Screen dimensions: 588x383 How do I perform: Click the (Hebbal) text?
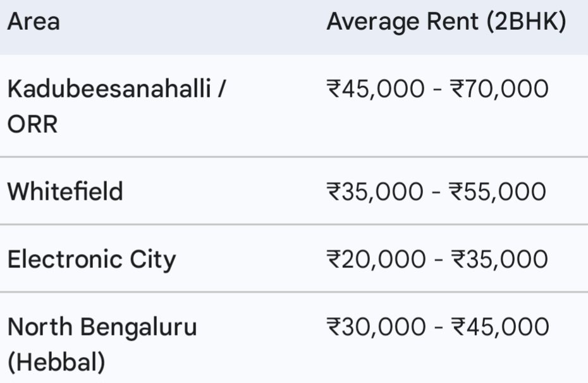coord(55,363)
